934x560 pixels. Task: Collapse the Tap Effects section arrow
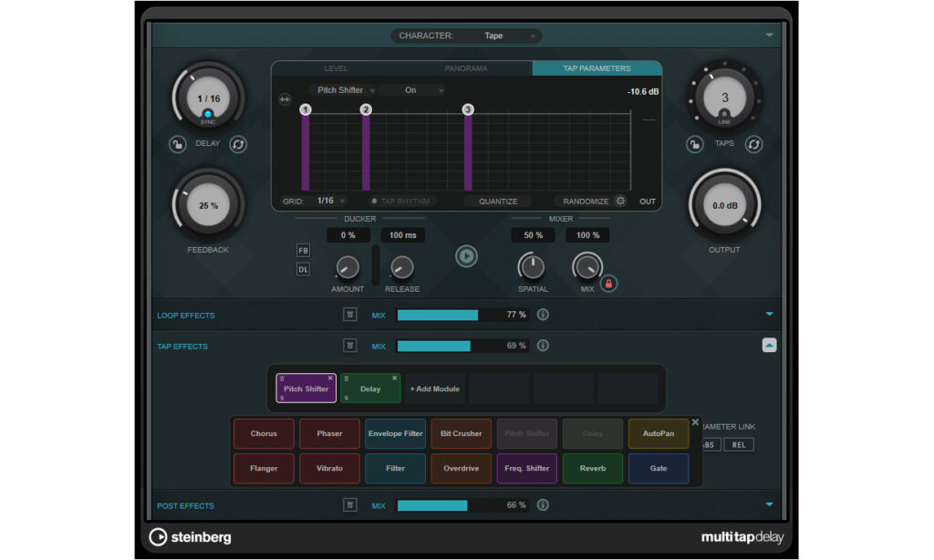769,345
